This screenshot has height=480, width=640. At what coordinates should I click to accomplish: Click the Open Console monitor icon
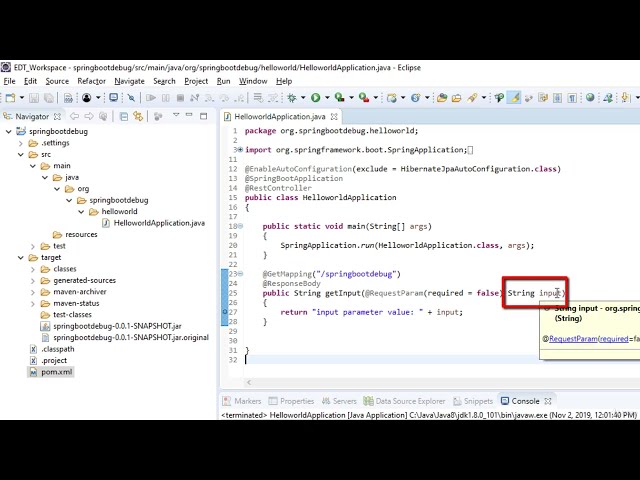click(113, 98)
